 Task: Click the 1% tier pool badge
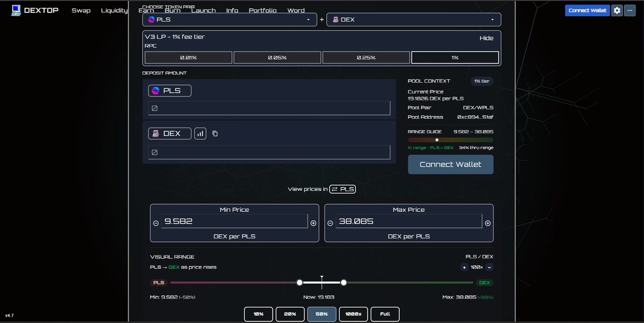481,81
